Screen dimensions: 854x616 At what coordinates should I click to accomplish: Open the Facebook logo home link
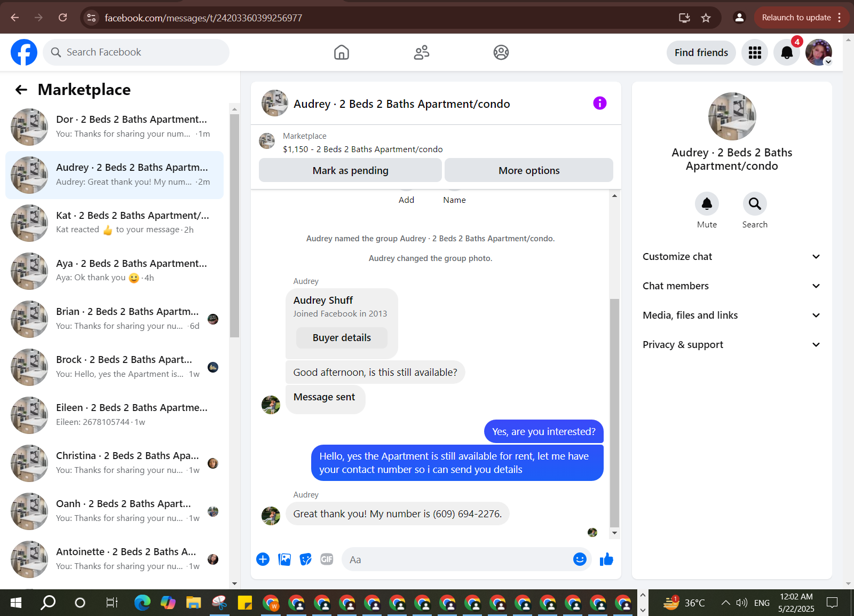(24, 52)
